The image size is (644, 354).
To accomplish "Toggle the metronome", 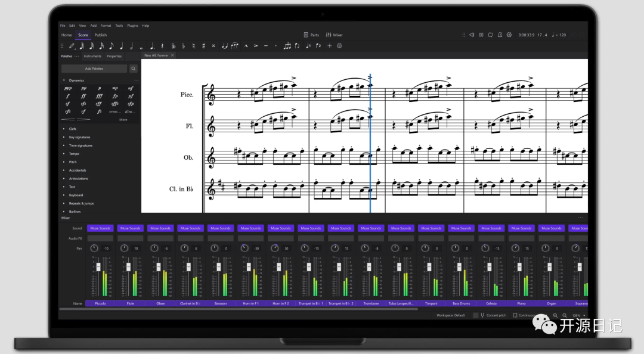I will pyautogui.click(x=500, y=35).
